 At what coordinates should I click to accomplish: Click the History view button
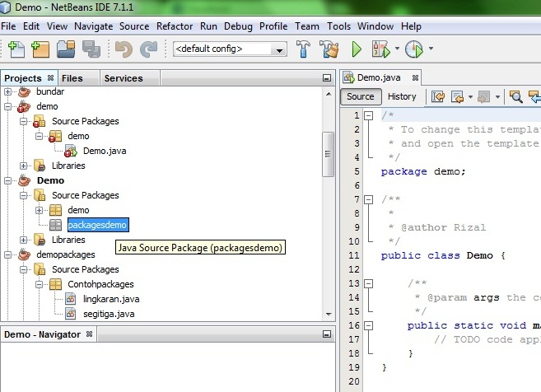tap(402, 96)
